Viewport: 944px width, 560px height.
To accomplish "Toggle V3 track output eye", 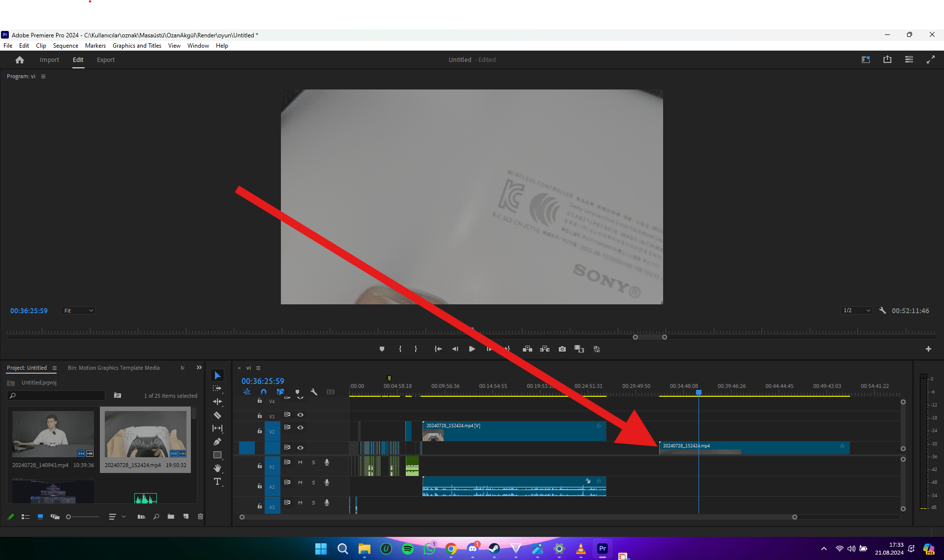I will coord(300,415).
